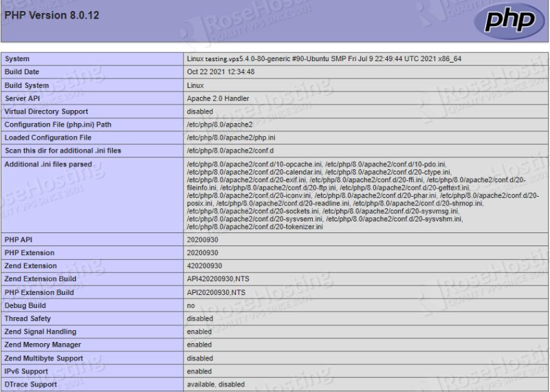The width and height of the screenshot is (550, 392).
Task: Select the 'Loaded Configuration File' label
Action: 47,138
